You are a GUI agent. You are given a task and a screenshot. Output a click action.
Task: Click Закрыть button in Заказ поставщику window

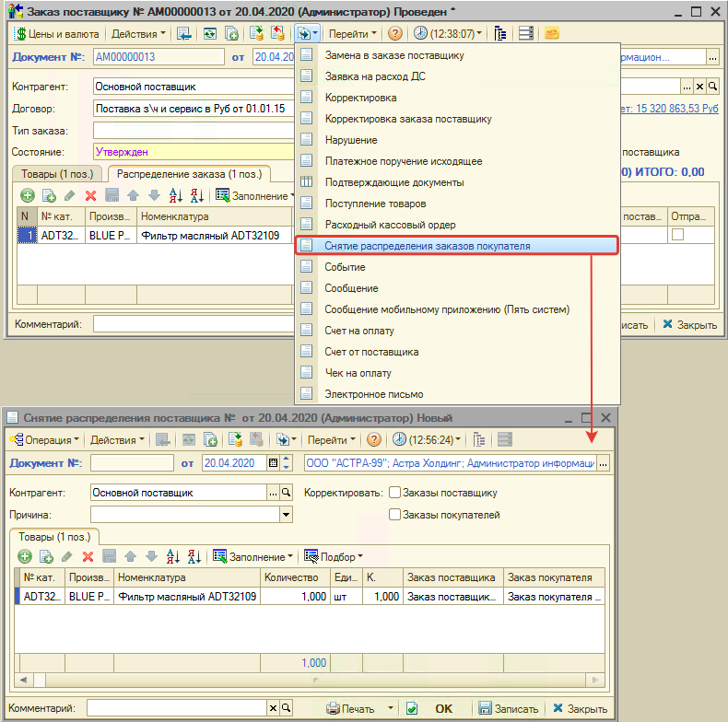click(689, 325)
